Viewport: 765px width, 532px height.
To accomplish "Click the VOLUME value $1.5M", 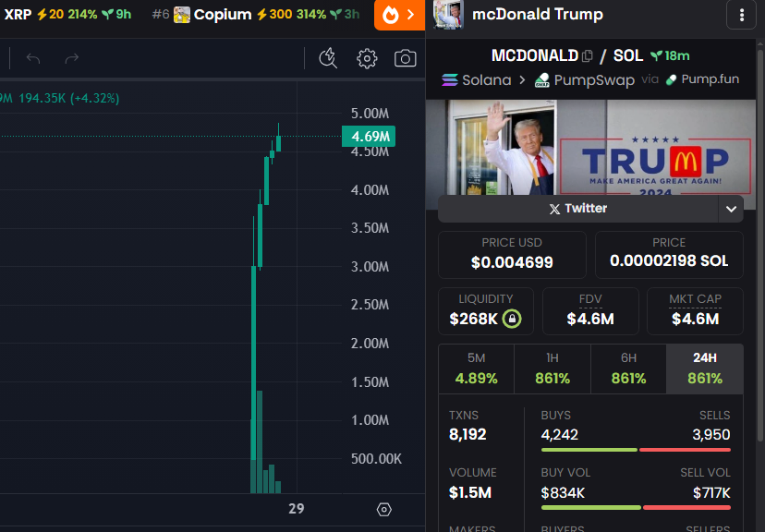I will tap(470, 492).
